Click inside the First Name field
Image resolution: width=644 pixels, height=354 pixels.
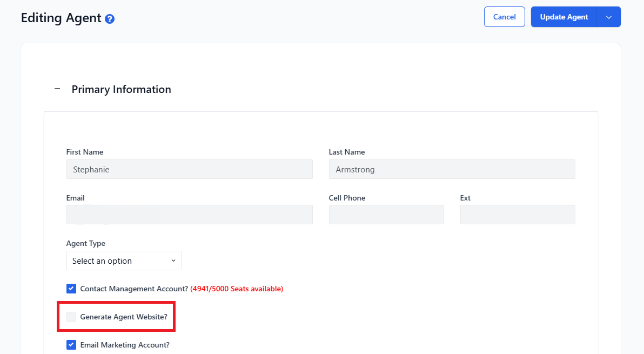pos(189,169)
